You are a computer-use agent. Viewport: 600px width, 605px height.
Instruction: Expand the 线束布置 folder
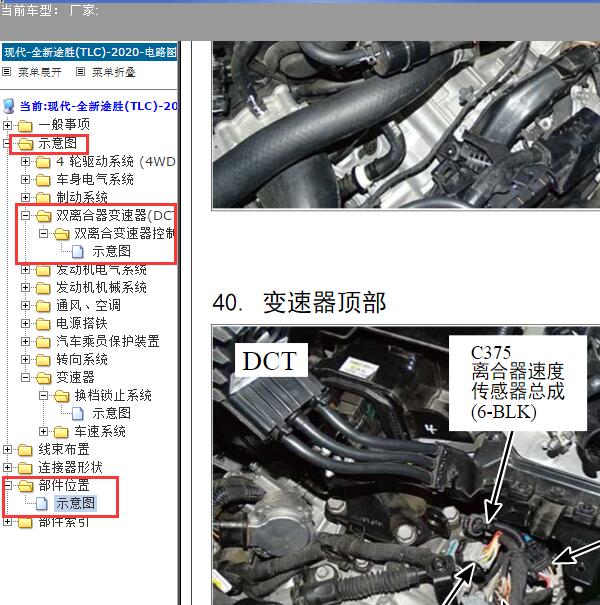(x=7, y=450)
